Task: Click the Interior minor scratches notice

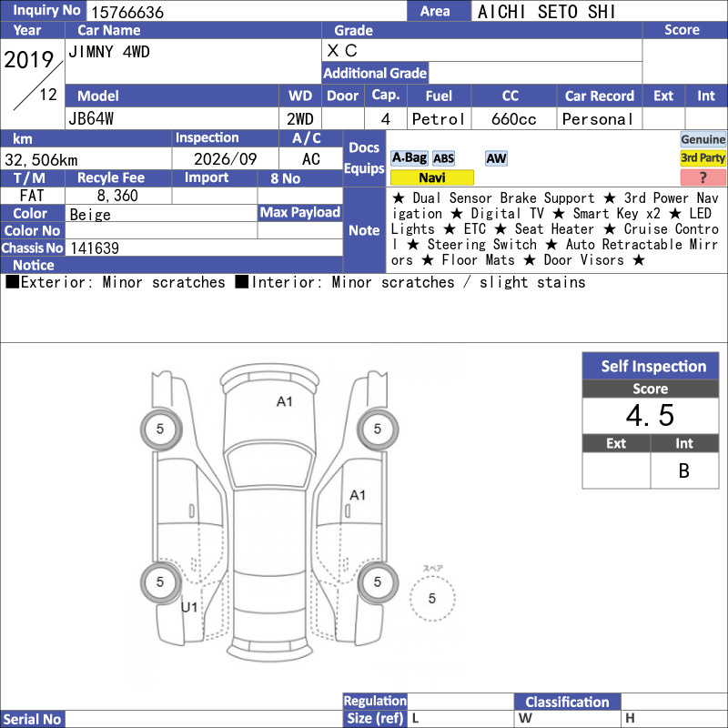Action: pyautogui.click(x=410, y=282)
